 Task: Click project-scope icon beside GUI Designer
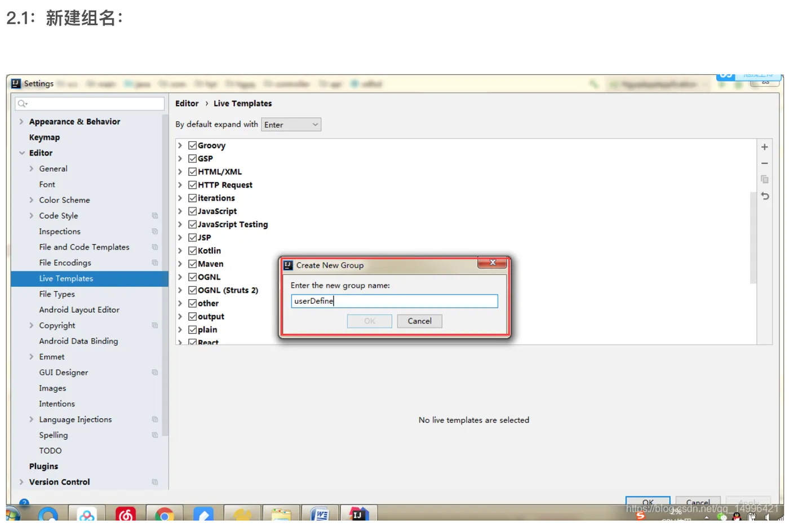tap(155, 373)
